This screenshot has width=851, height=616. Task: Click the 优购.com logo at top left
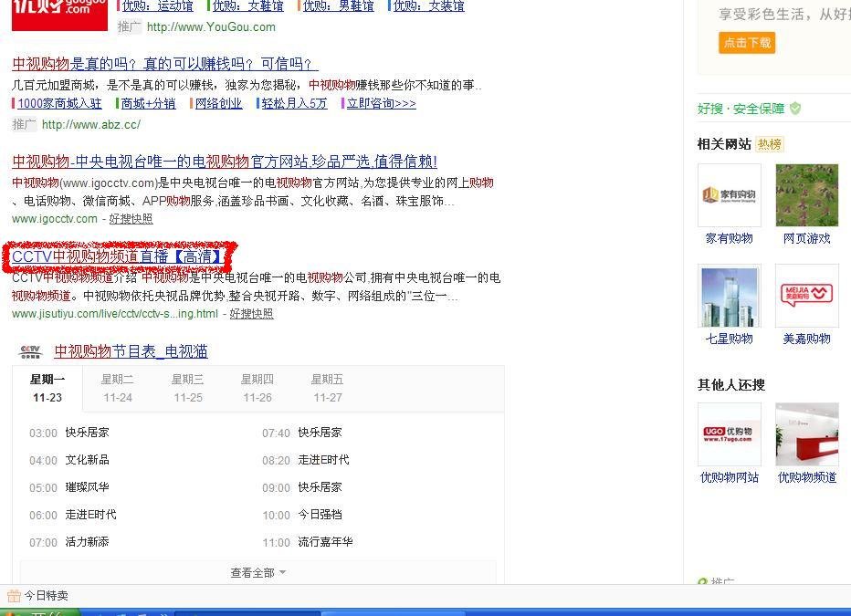58,15
